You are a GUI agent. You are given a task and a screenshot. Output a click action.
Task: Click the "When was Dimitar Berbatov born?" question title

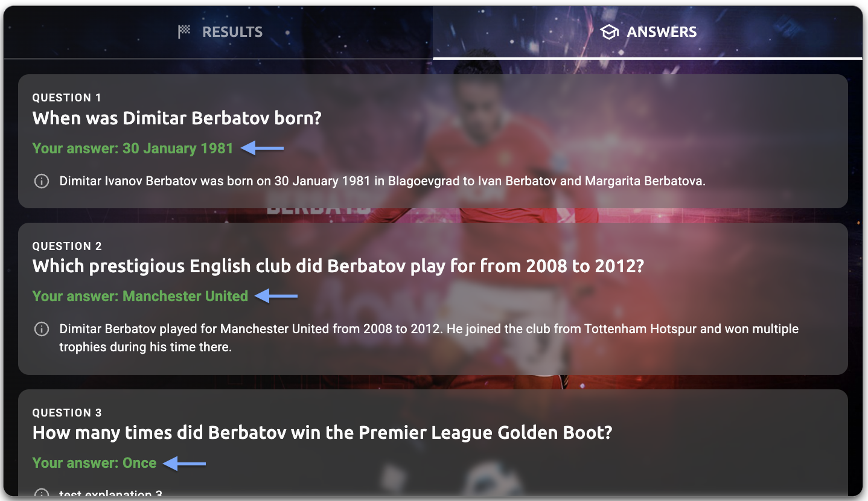[177, 118]
